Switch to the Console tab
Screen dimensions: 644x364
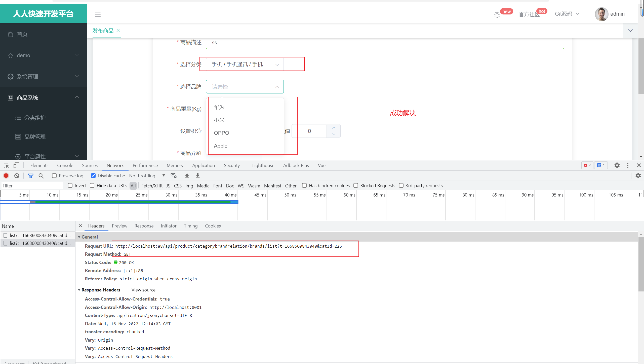click(x=65, y=166)
